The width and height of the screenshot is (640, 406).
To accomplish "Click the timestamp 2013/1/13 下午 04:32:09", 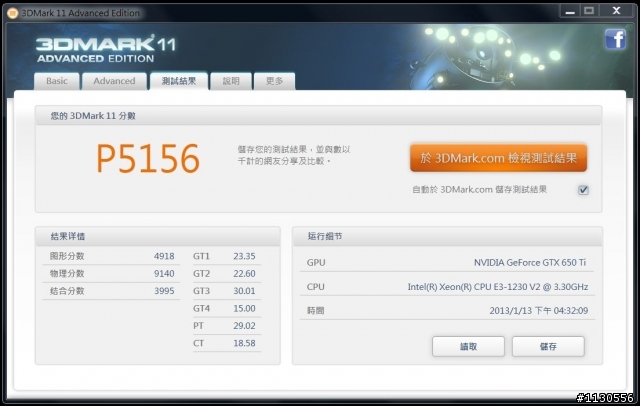I will pyautogui.click(x=539, y=311).
